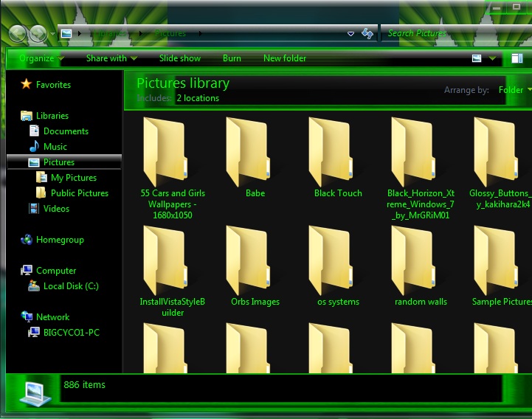This screenshot has height=419, width=532.
Task: Click the BIGCYCO1-PC computer icon
Action: (x=34, y=332)
